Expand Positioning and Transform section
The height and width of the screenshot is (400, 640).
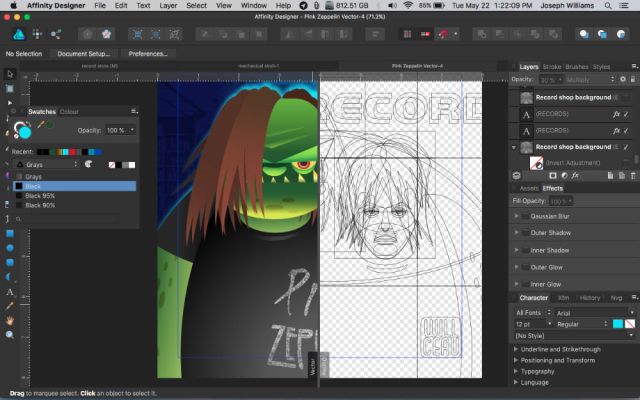[x=516, y=360]
